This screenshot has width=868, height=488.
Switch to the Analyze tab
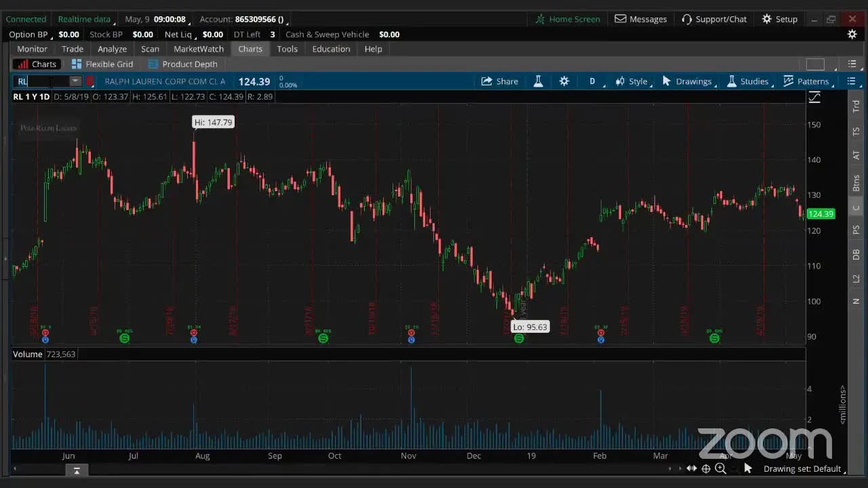point(113,49)
